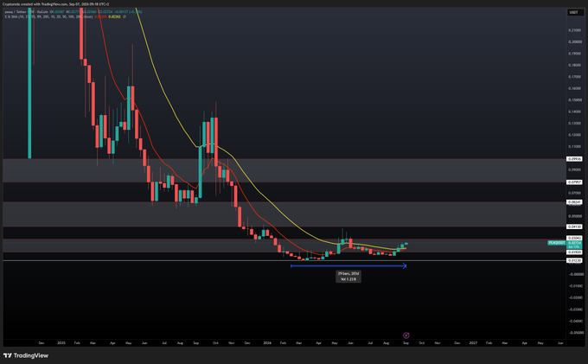Click the 0.06241 price level label
The width and height of the screenshot is (588, 364).
[x=574, y=202]
